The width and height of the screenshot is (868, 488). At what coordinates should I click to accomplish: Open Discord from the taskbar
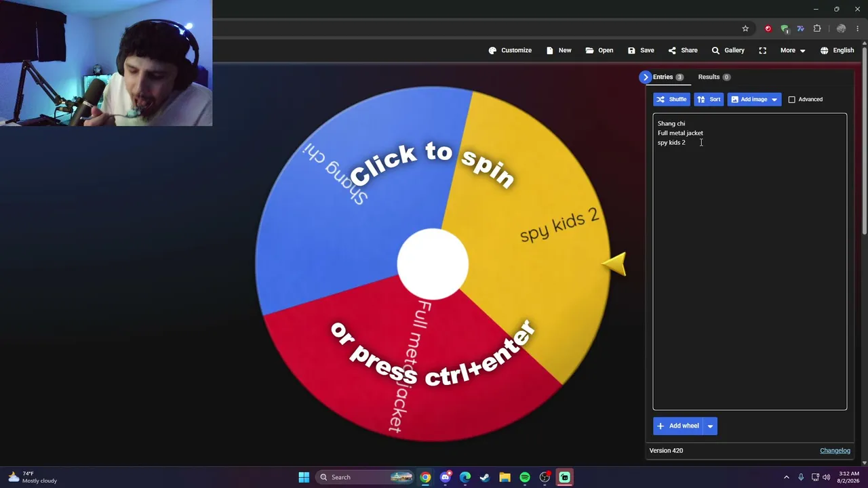point(445,477)
